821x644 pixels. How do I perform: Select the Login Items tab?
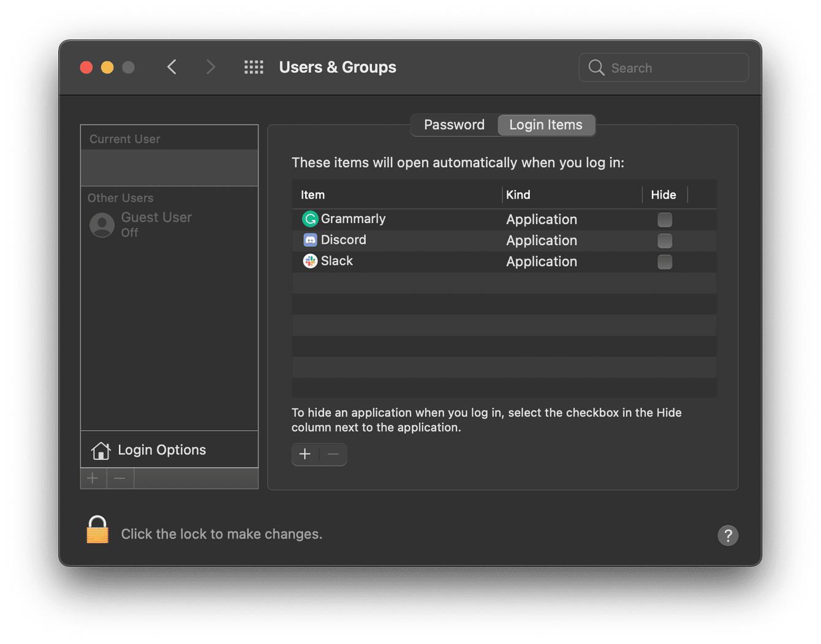tap(546, 125)
